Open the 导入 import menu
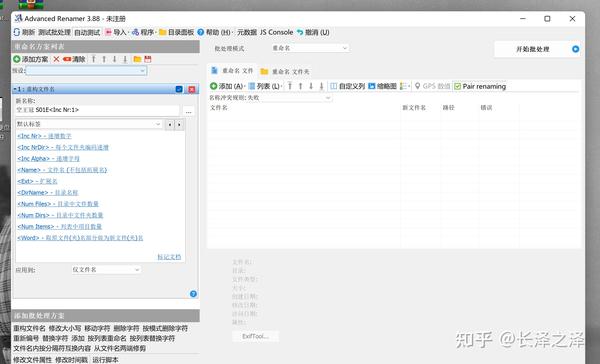 116,32
